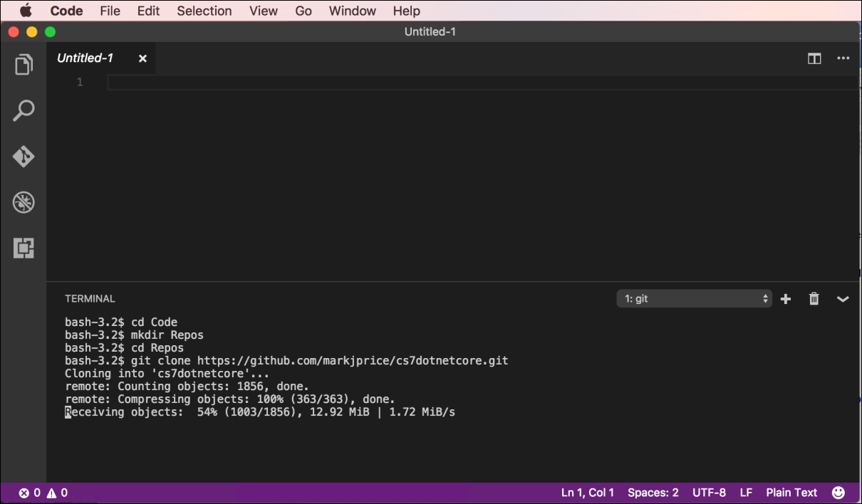Click the warnings count in the status bar
Image resolution: width=862 pixels, height=504 pixels.
coord(57,493)
